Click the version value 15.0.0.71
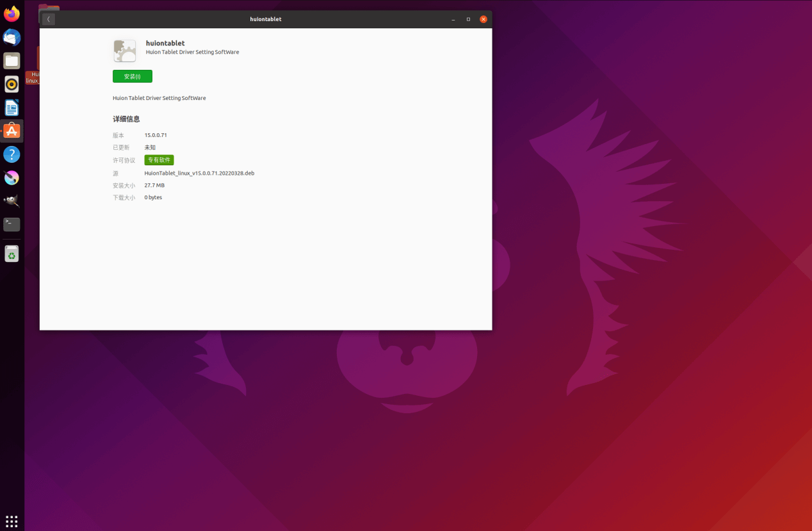Viewport: 812px width, 531px height. [x=156, y=135]
